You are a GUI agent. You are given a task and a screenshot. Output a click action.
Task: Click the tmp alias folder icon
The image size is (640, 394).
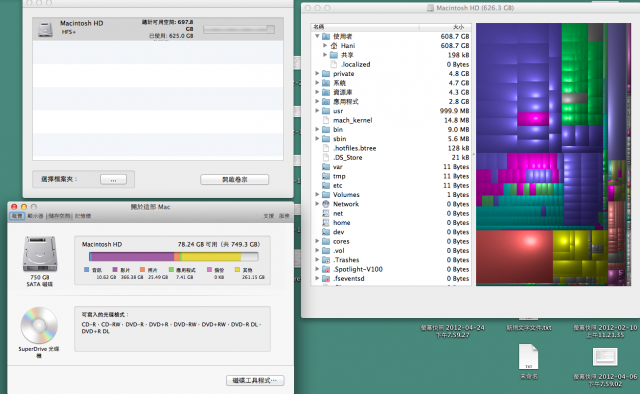[x=326, y=176]
